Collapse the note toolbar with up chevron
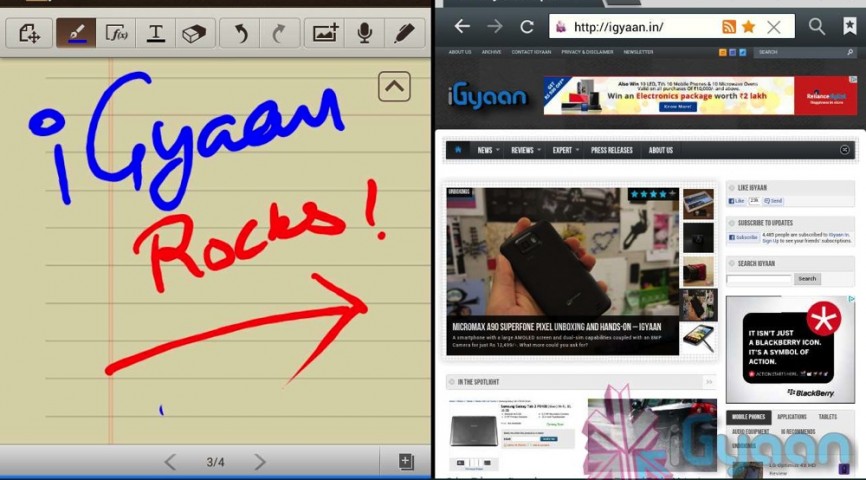Viewport: 866px width, 480px height. pyautogui.click(x=394, y=87)
